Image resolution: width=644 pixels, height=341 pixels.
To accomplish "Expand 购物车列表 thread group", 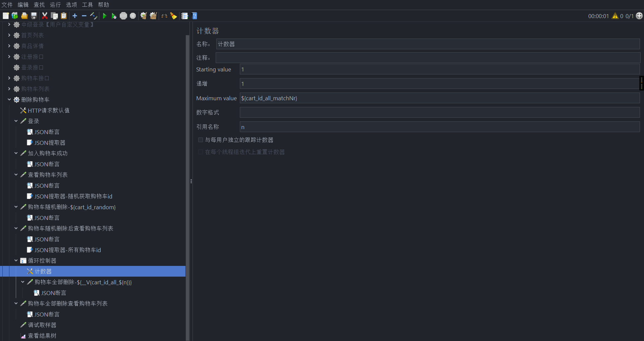I will click(9, 89).
